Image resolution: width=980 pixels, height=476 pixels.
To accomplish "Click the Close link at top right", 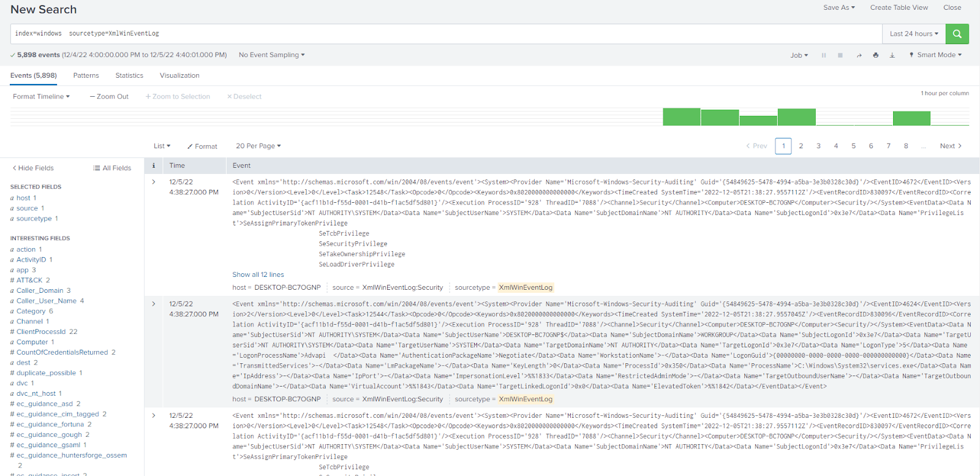I will pos(952,7).
